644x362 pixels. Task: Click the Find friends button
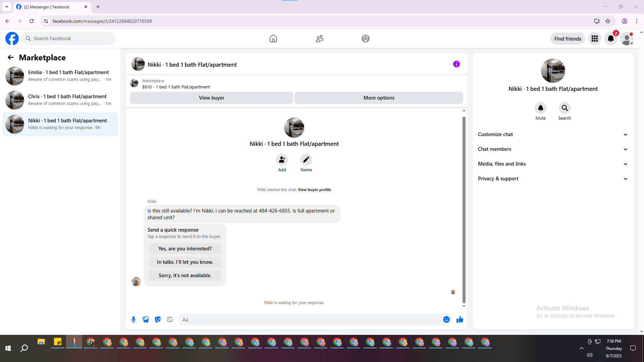(568, 39)
